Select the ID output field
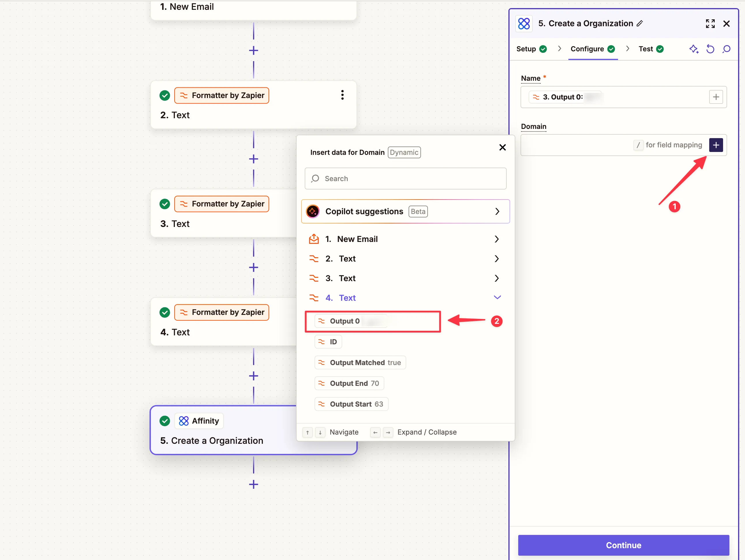745x560 pixels. point(328,342)
